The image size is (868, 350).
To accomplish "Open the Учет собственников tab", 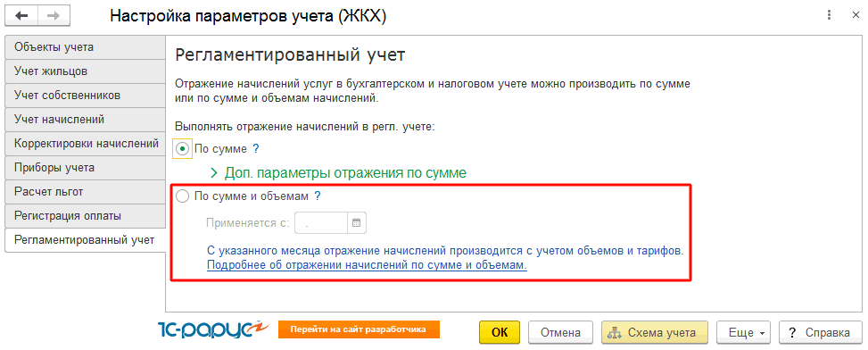I will (x=85, y=96).
